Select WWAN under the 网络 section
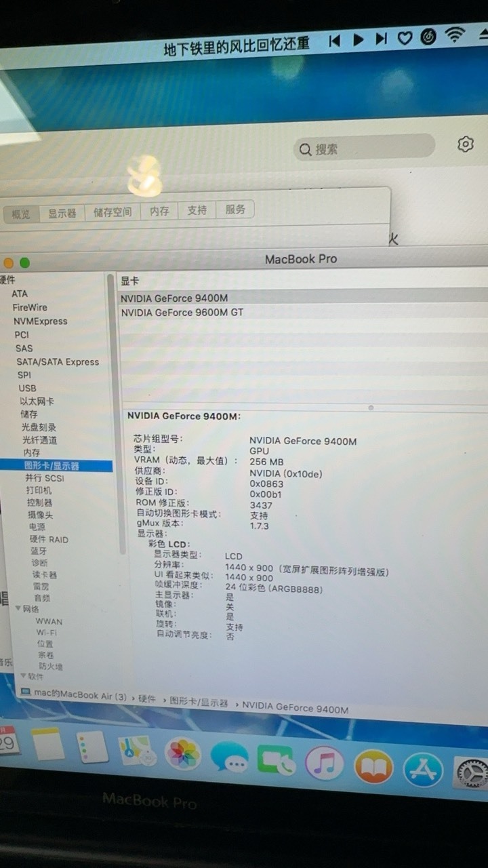The height and width of the screenshot is (868, 488). tap(49, 621)
